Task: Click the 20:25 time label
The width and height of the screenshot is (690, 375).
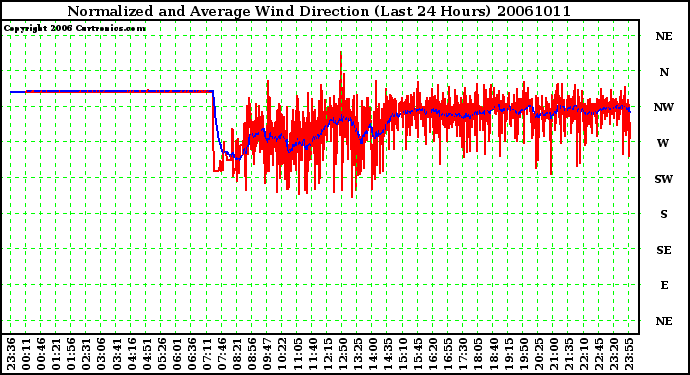Action: (539, 354)
